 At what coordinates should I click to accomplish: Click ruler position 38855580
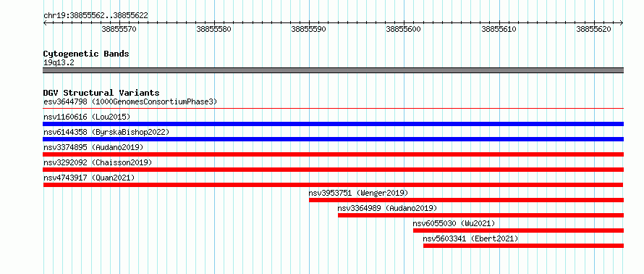coord(214,29)
